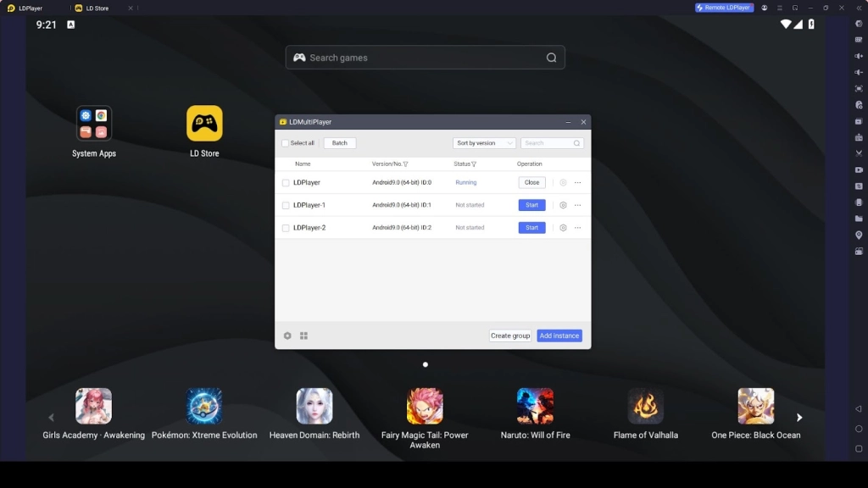This screenshot has height=488, width=868.
Task: Open Fairy Magic Tail: Power Awaken game
Action: point(426,419)
